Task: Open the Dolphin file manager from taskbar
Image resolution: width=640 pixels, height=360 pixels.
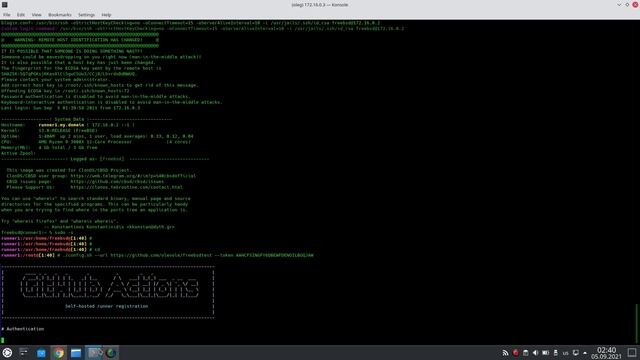Action: tap(76, 353)
